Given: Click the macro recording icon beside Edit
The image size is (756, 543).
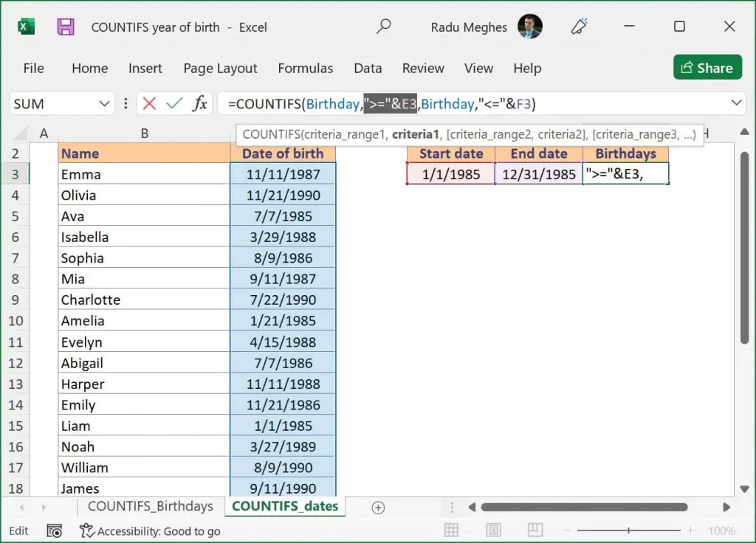Looking at the screenshot, I should [x=54, y=530].
